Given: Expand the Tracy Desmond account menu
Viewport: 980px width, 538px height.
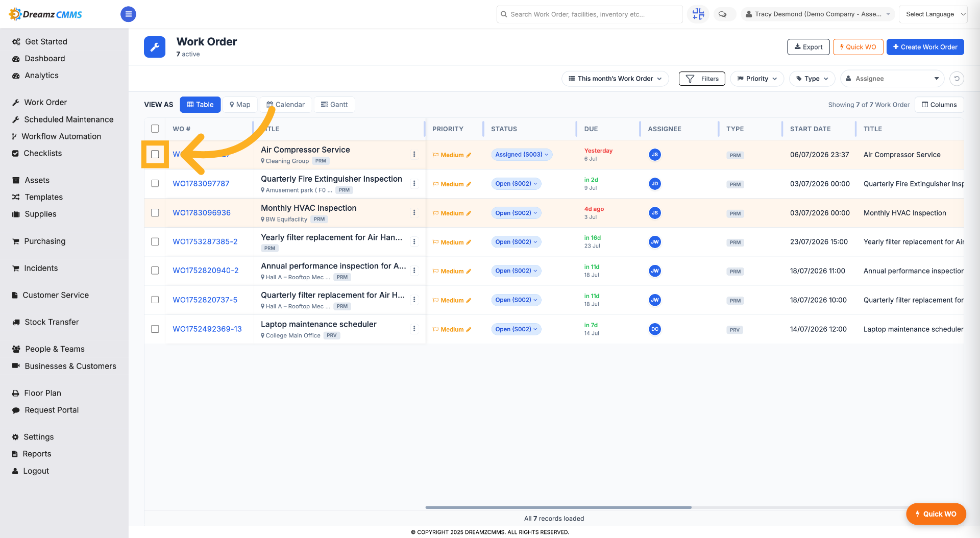Looking at the screenshot, I should click(818, 14).
